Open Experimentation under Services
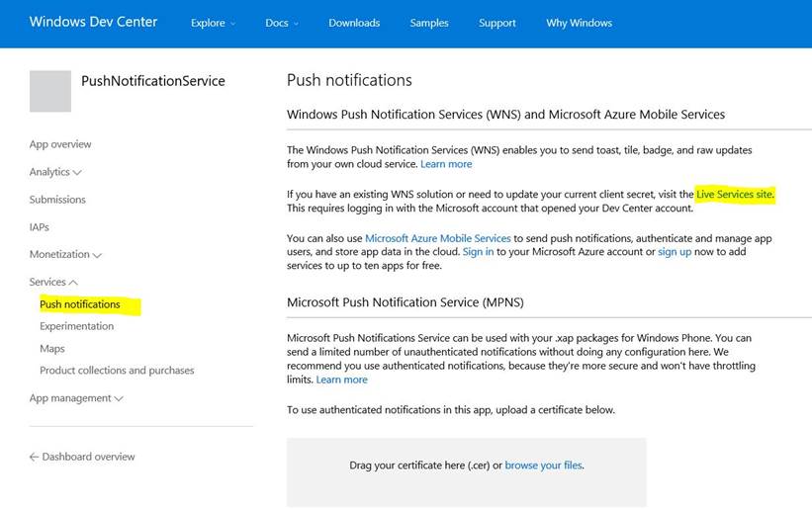Image resolution: width=812 pixels, height=509 pixels. [x=76, y=326]
